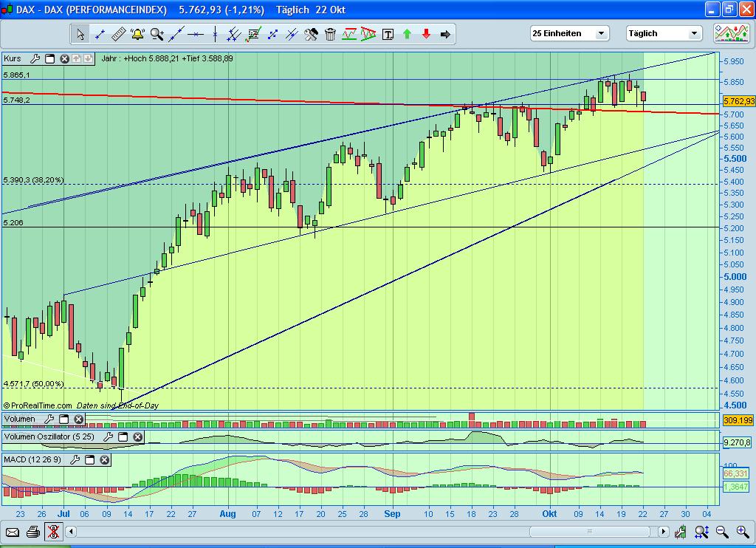
Task: Click the green candlestick chart icon at bottom
Action: 680,532
